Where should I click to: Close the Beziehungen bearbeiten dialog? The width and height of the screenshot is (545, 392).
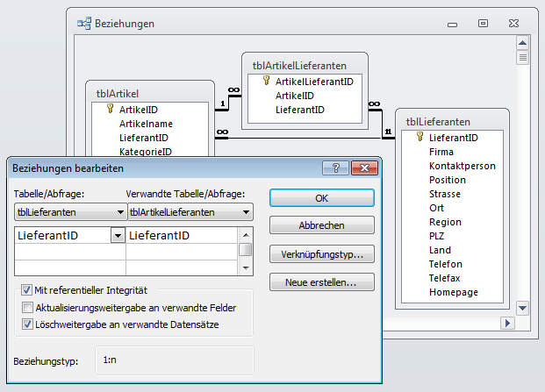coord(362,167)
